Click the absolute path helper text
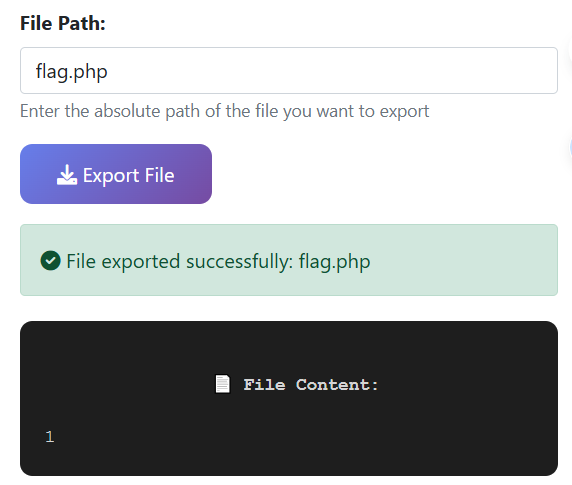This screenshot has width=572, height=485. [x=225, y=111]
